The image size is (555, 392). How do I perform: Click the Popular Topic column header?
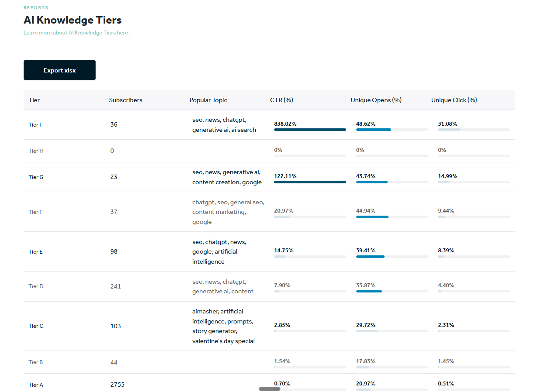208,100
